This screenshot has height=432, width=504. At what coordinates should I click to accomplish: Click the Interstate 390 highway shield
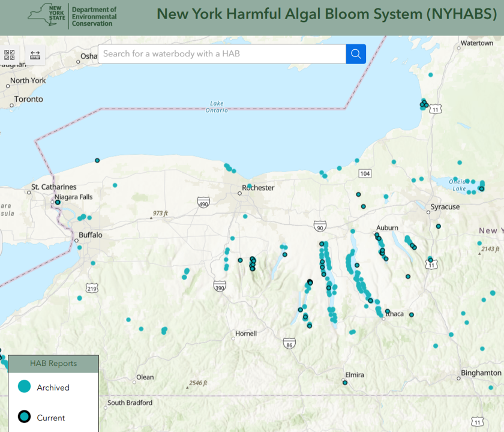point(220,286)
